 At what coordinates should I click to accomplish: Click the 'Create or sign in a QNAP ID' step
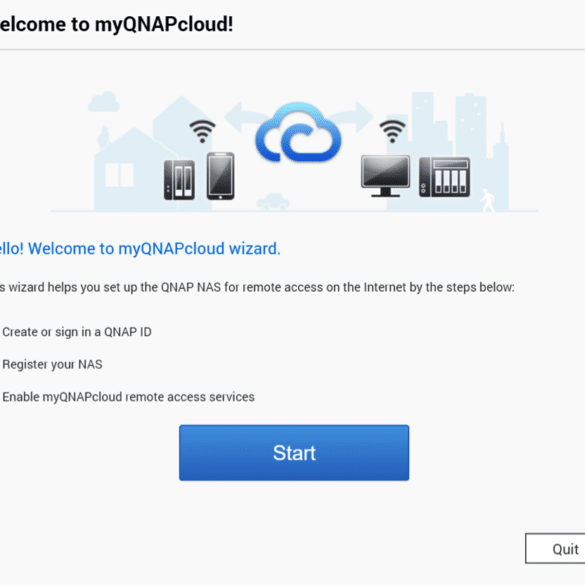[77, 332]
